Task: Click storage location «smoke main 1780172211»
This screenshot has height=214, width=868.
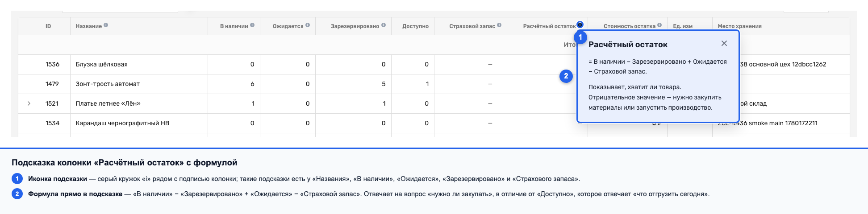Action: click(783, 123)
